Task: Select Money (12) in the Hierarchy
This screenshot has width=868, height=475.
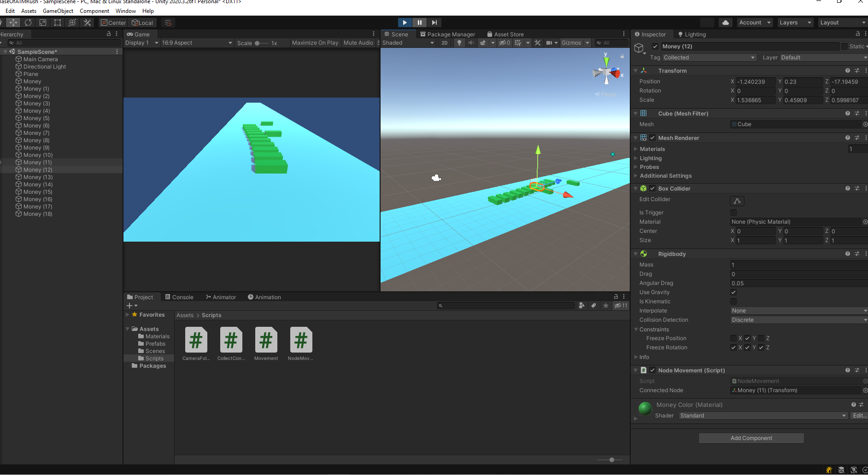Action: (x=38, y=169)
